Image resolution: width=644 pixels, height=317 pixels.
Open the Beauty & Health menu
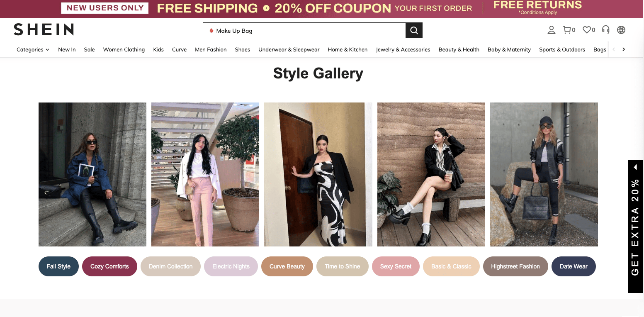pos(459,49)
